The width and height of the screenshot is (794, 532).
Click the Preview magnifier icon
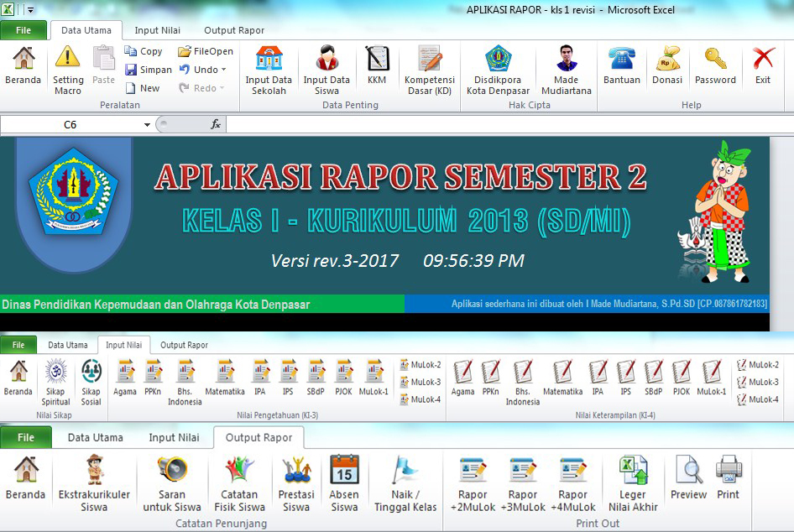689,469
